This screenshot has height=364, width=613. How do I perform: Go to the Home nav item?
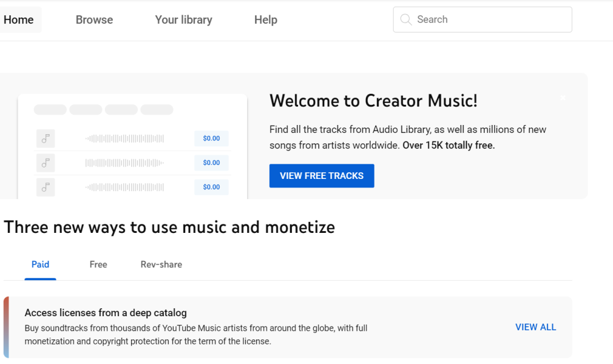click(19, 20)
